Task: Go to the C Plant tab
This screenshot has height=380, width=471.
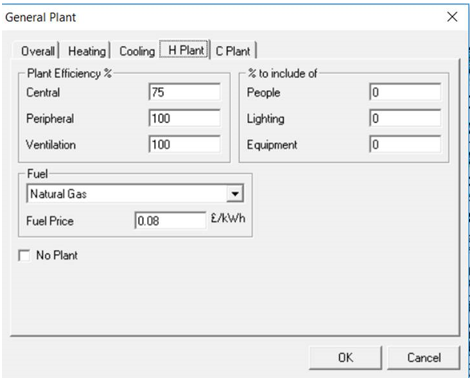Action: [x=233, y=51]
